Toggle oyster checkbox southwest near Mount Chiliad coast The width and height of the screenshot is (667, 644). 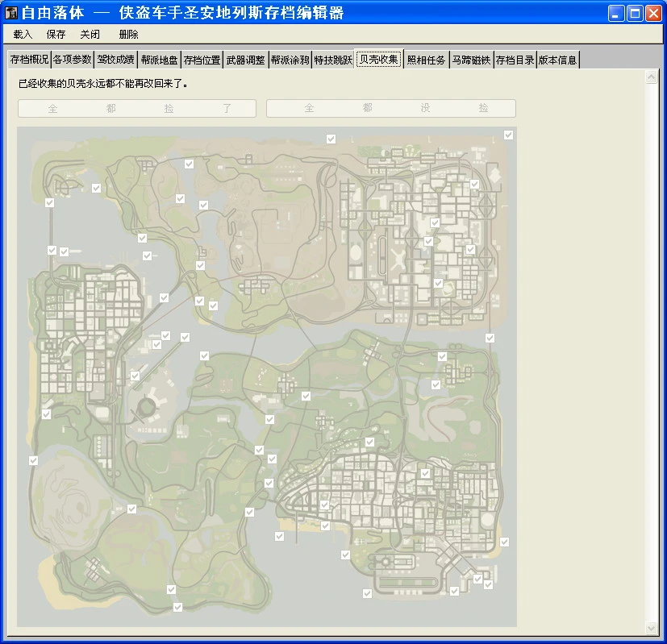tap(131, 509)
